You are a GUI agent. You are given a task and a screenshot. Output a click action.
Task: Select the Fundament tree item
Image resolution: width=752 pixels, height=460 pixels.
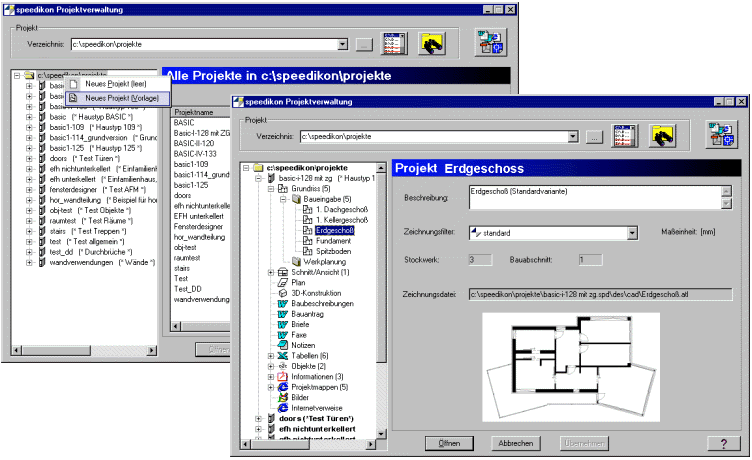pyautogui.click(x=333, y=241)
